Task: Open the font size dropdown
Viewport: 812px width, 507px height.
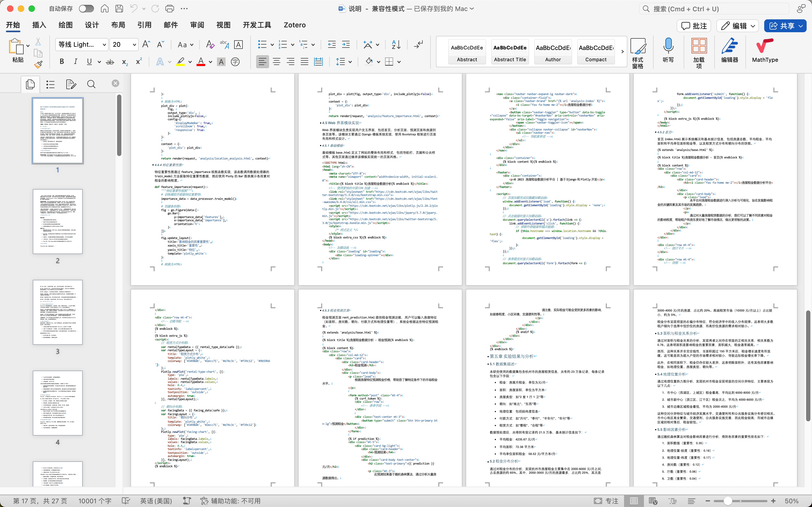Action: [134, 45]
